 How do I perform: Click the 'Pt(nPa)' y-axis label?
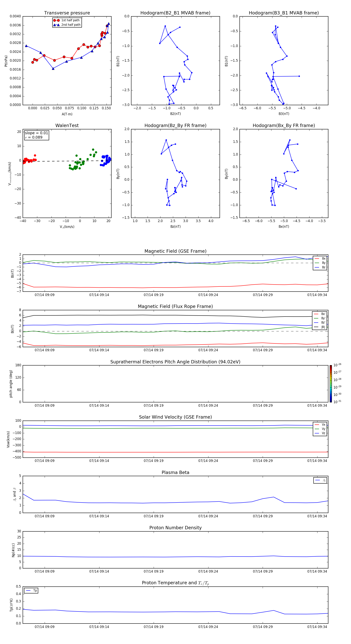(x=6, y=61)
